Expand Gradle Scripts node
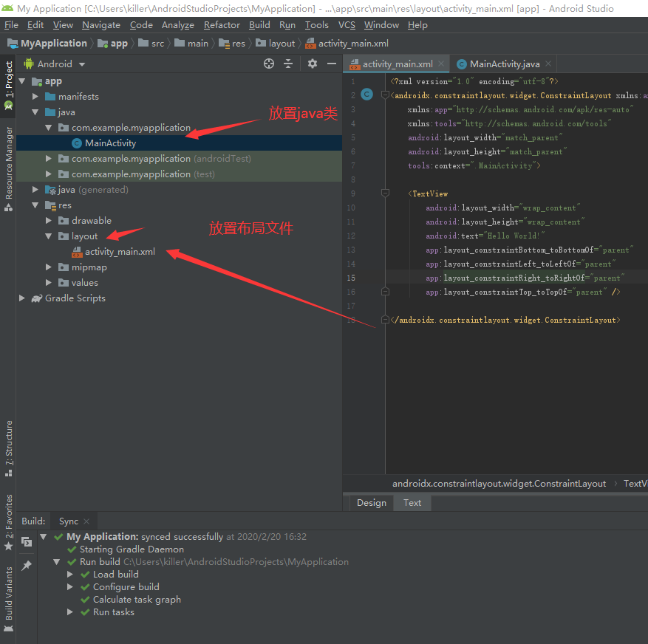 click(x=22, y=298)
